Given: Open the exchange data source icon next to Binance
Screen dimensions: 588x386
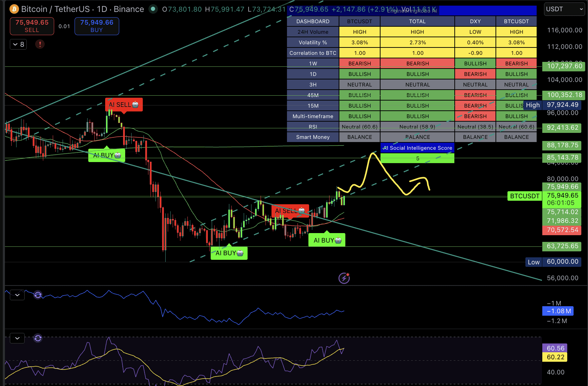Looking at the screenshot, I should click(x=153, y=9).
